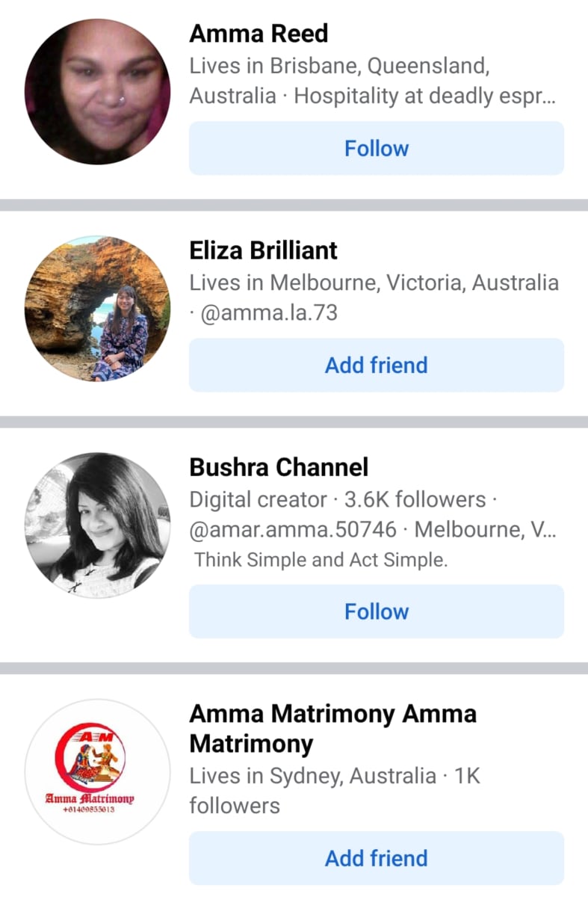Follow Bushra Channel
Viewport: 588px width, 897px height.
pyautogui.click(x=377, y=611)
